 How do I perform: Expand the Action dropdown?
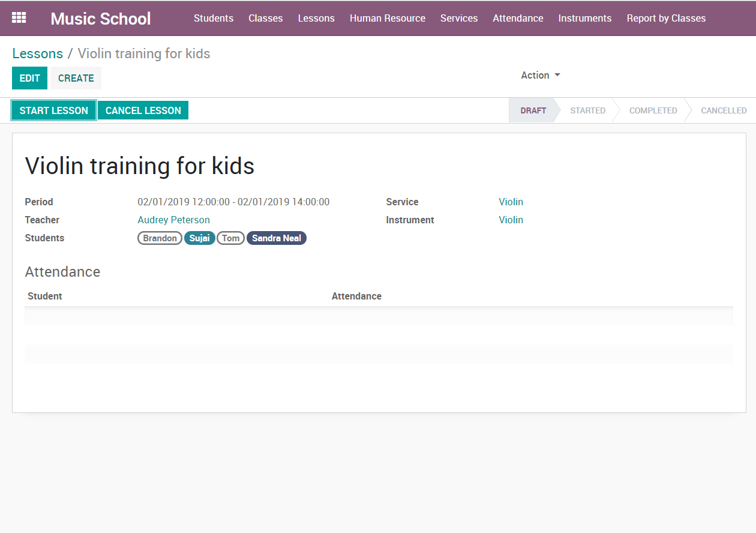point(540,75)
